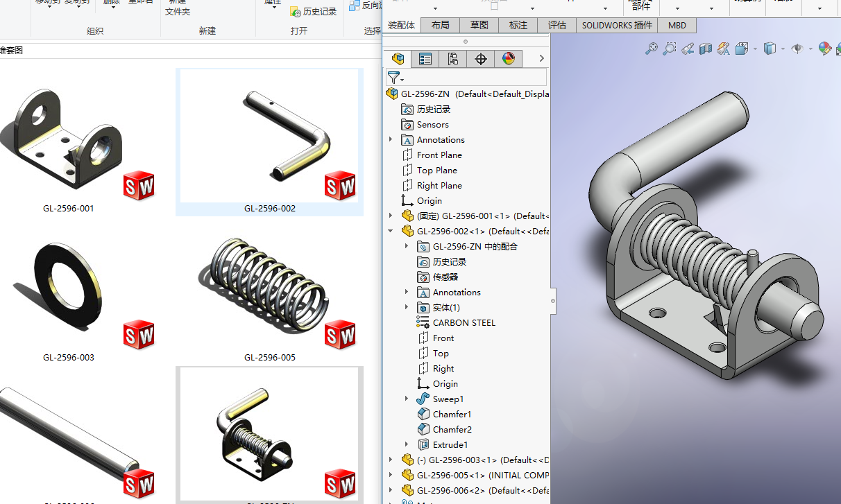
Task: Click the Edit Appearance color icon
Action: pyautogui.click(x=824, y=49)
